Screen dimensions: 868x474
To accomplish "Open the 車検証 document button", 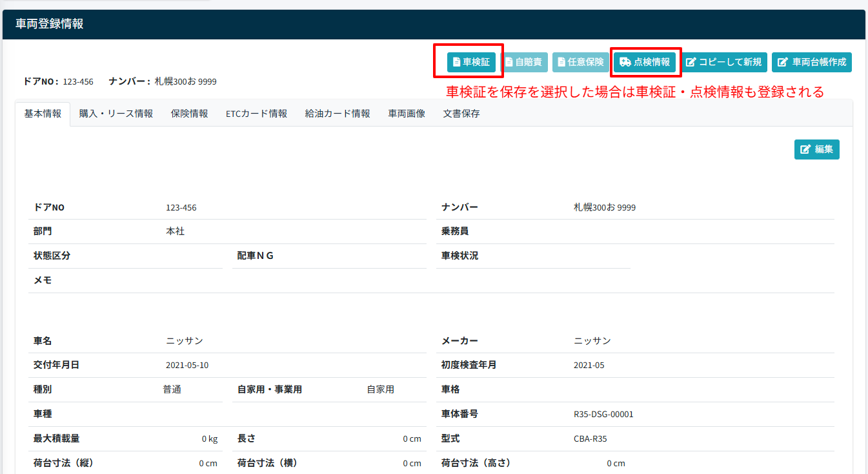I will [471, 62].
